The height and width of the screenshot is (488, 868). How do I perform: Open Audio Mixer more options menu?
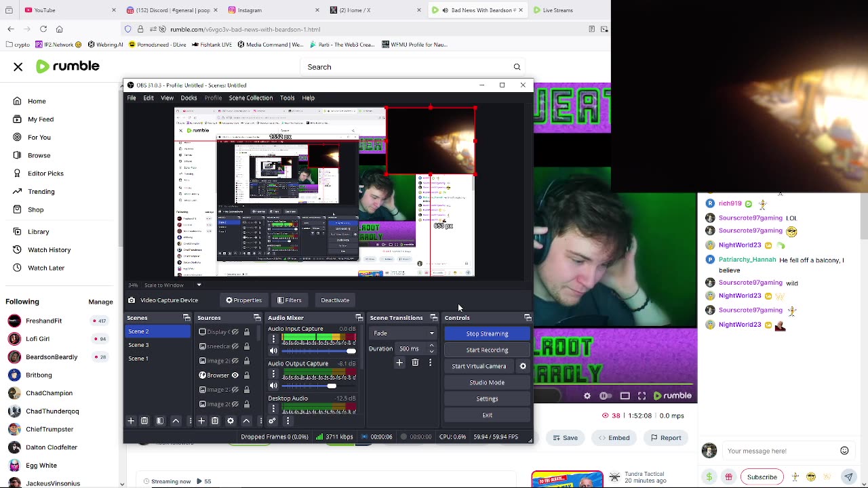(288, 421)
